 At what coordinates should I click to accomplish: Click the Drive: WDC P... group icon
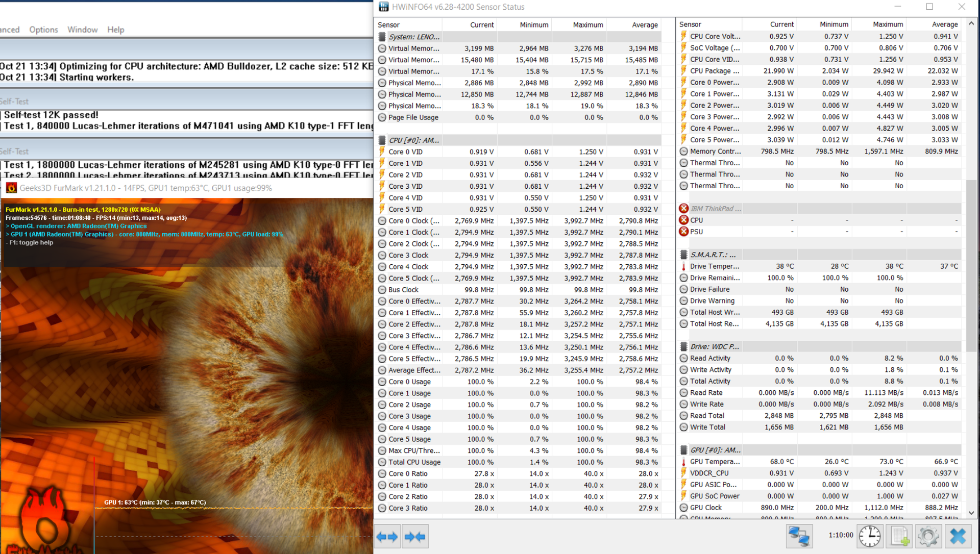click(683, 346)
